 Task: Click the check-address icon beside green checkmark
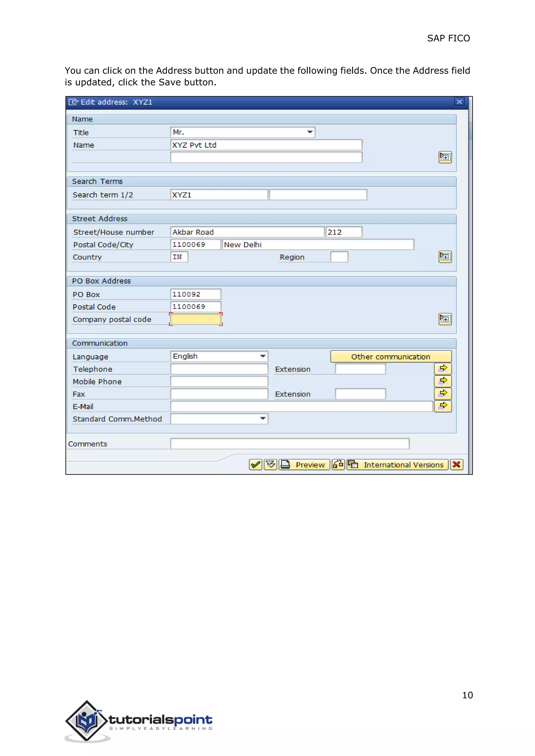click(x=270, y=465)
